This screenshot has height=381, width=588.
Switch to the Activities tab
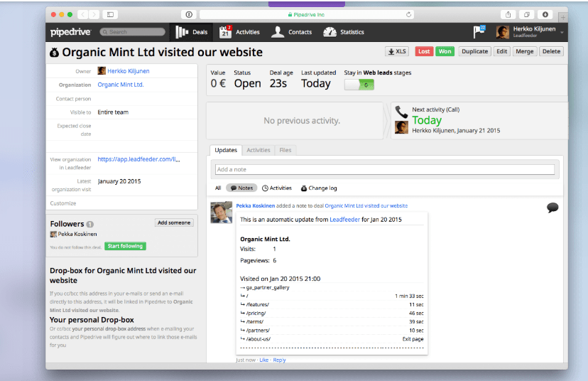258,150
